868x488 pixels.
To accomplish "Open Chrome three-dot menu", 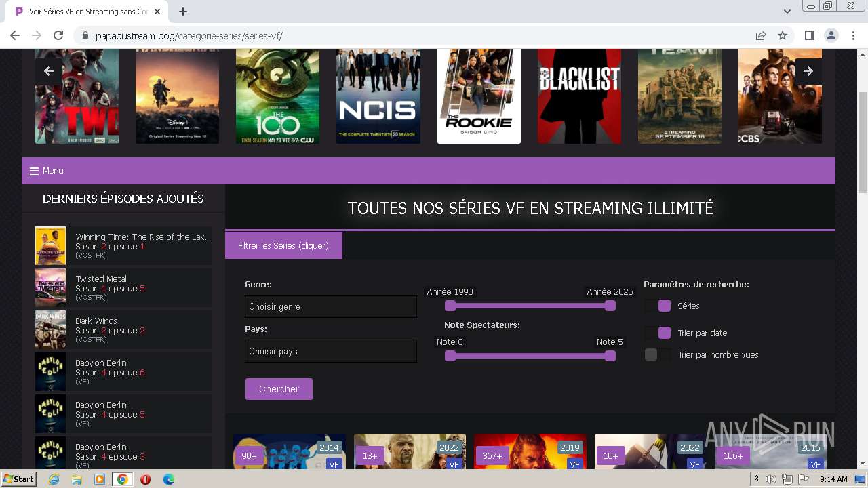I will (853, 35).
